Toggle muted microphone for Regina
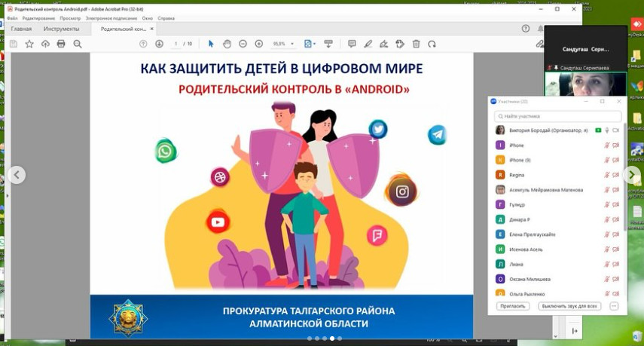Image resolution: width=644 pixels, height=346 pixels. coord(606,175)
